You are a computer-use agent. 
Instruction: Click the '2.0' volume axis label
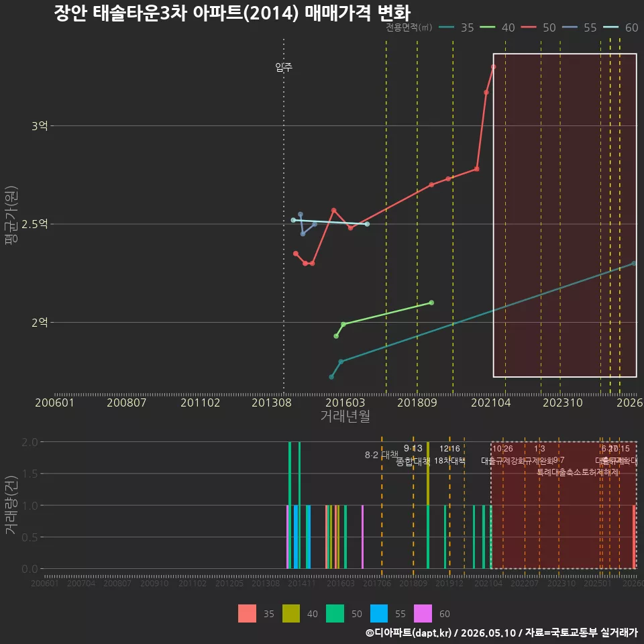pyautogui.click(x=30, y=442)
